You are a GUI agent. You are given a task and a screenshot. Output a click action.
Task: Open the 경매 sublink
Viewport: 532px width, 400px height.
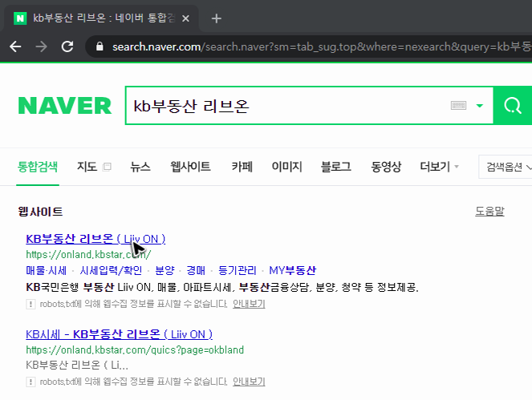[x=196, y=270]
